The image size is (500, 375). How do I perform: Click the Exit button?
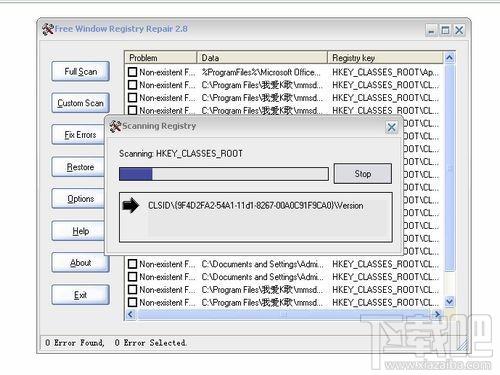pos(80,295)
